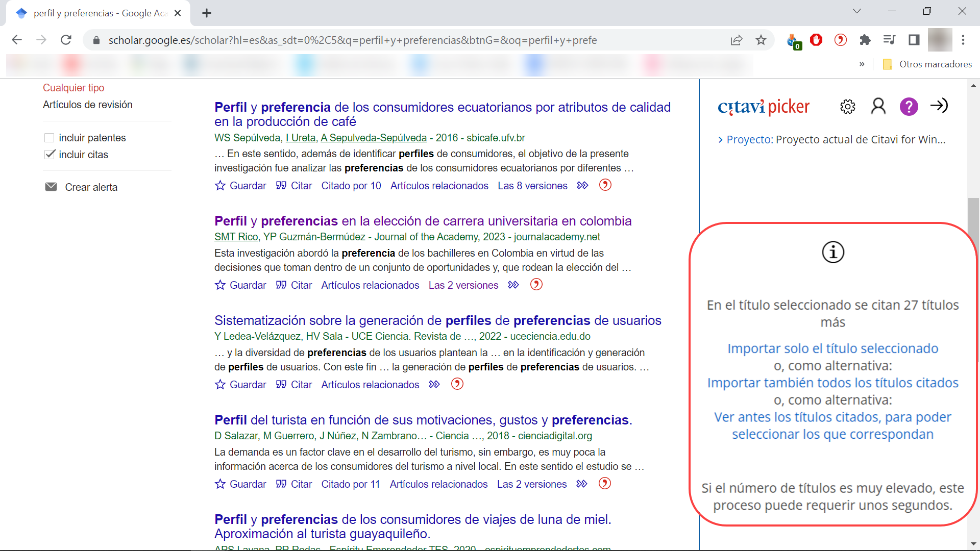The width and height of the screenshot is (980, 551).
Task: Save carrera universitaria result with Guardar
Action: click(x=240, y=285)
